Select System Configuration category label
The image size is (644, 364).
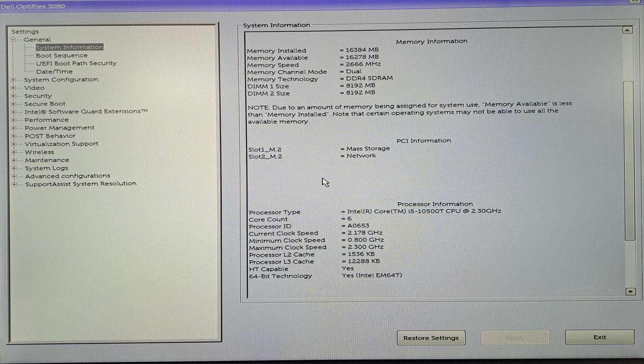point(61,80)
